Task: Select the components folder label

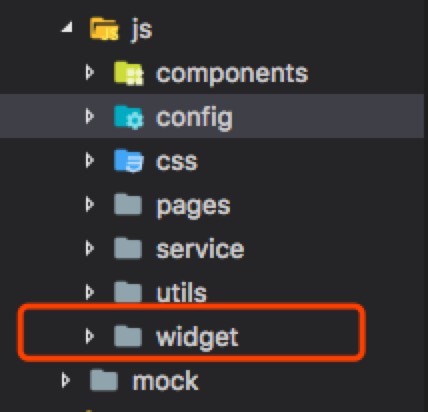Action: coord(232,74)
